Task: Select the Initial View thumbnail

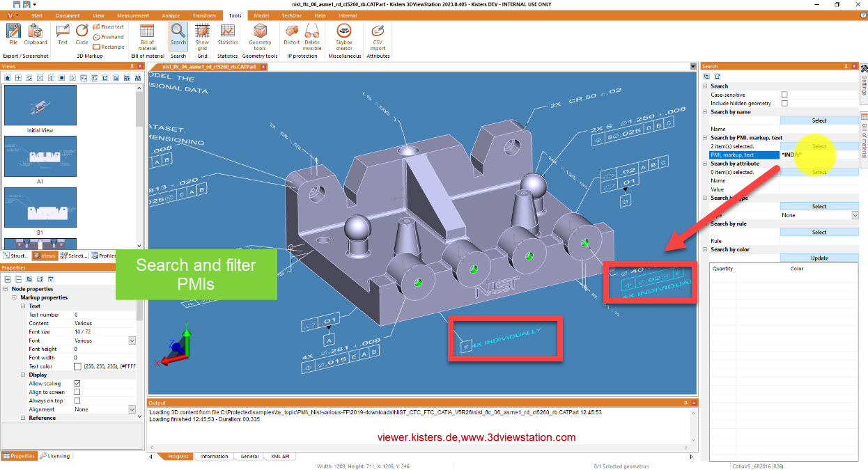Action: pyautogui.click(x=40, y=105)
